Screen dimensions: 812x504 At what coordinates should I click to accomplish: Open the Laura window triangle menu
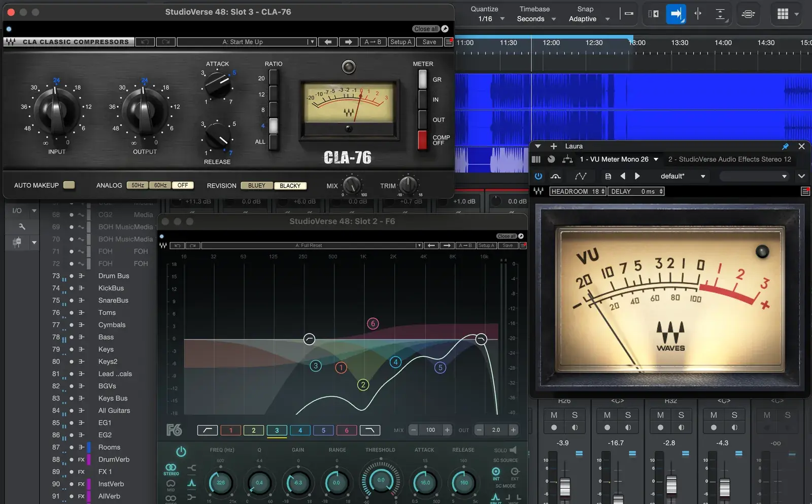click(x=538, y=146)
